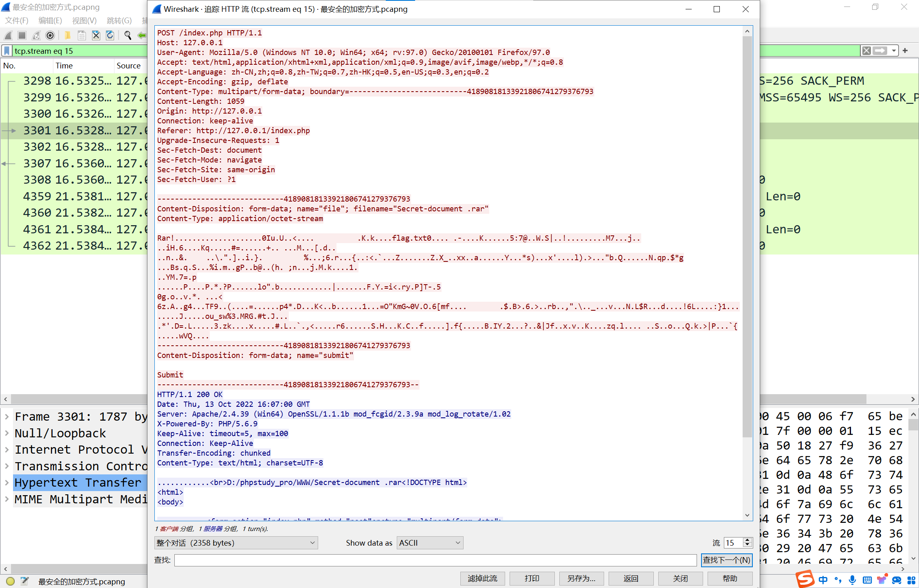Click the start capture shark fin icon
The height and width of the screenshot is (588, 919).
click(x=8, y=36)
